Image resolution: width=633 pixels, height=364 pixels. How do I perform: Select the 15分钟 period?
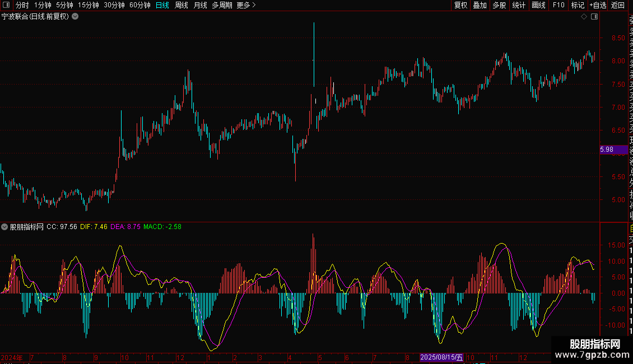(89, 5)
